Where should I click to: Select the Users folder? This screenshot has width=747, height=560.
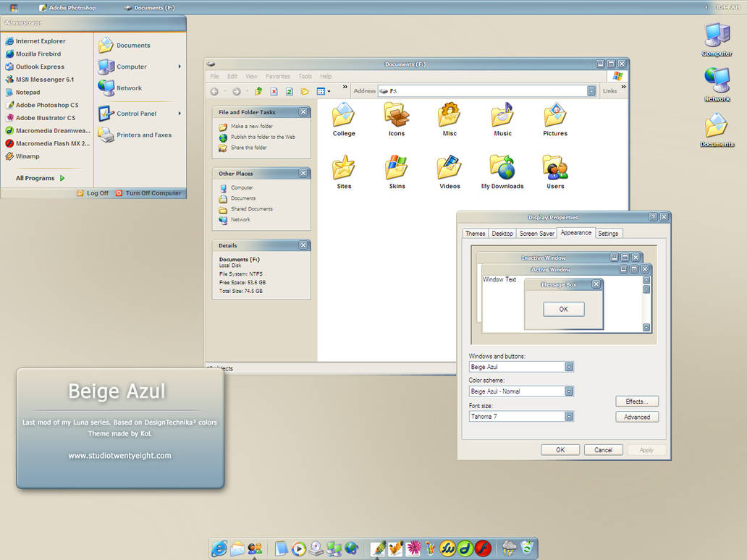pos(555,172)
